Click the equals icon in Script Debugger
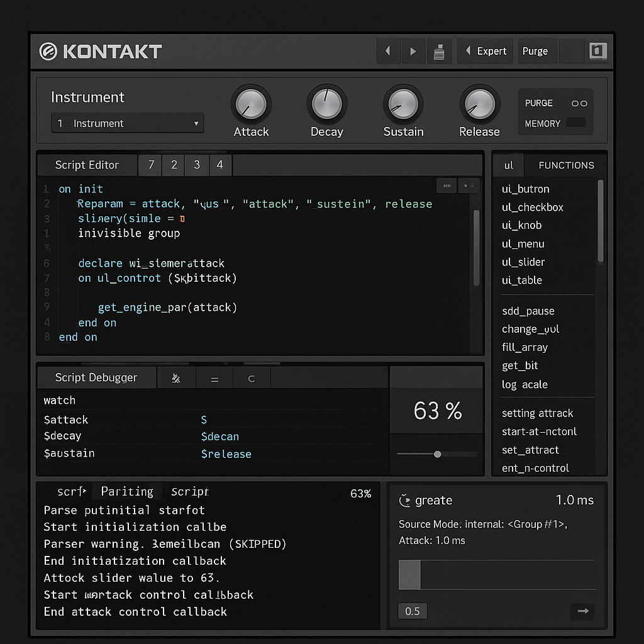Screen dimensions: 644x644 214,377
